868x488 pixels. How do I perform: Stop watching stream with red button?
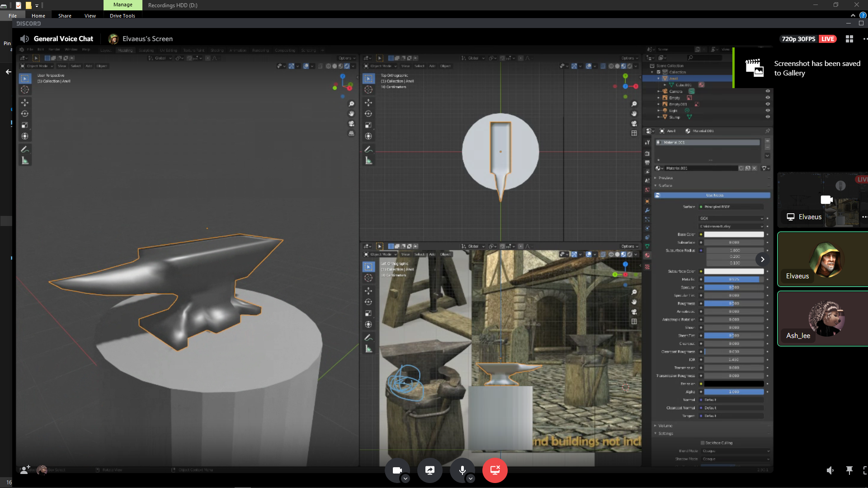coord(495,470)
